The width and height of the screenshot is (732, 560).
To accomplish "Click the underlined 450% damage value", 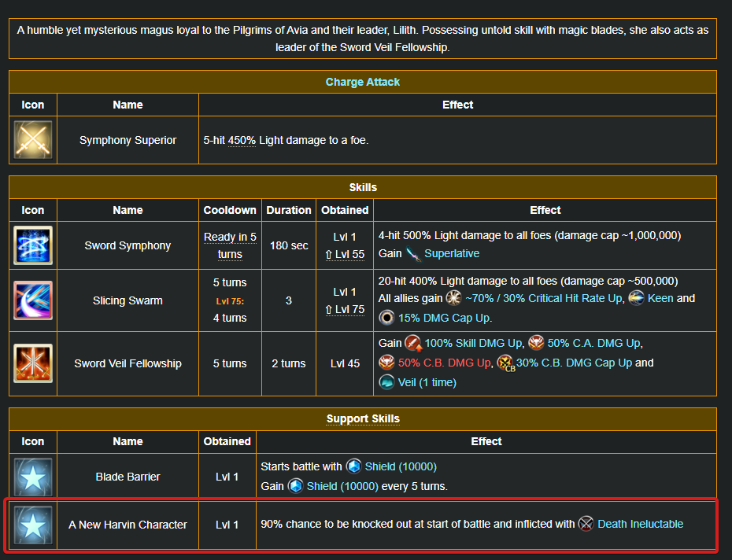I will pyautogui.click(x=242, y=140).
